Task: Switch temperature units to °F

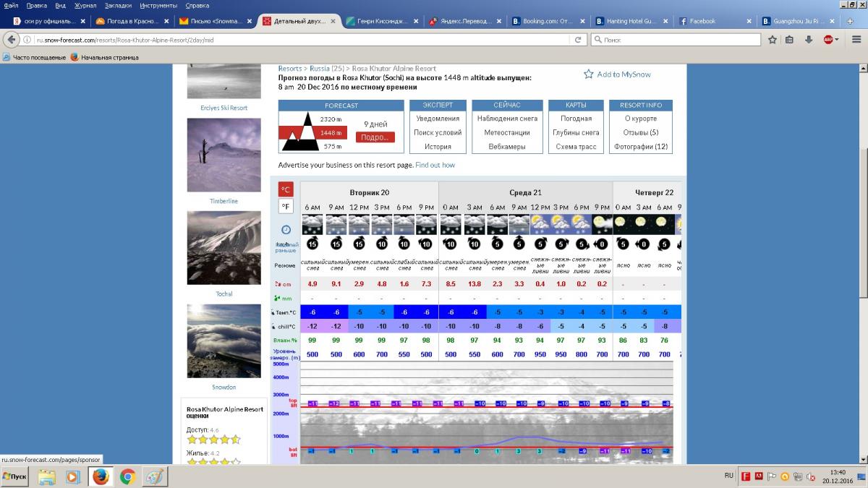Action: (286, 207)
